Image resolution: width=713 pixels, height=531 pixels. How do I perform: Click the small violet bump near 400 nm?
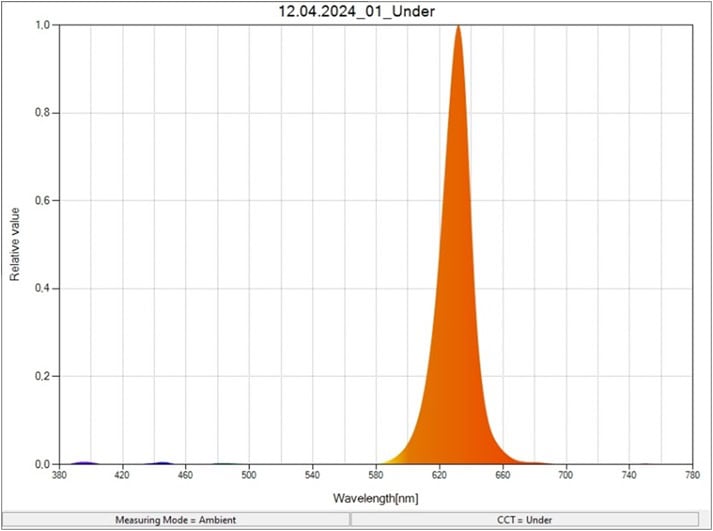tap(86, 462)
